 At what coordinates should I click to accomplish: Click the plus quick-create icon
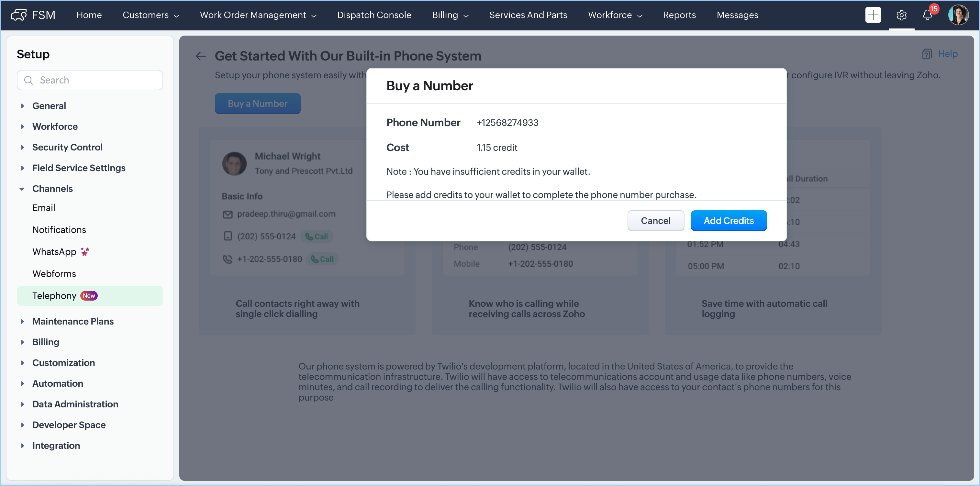pos(873,15)
